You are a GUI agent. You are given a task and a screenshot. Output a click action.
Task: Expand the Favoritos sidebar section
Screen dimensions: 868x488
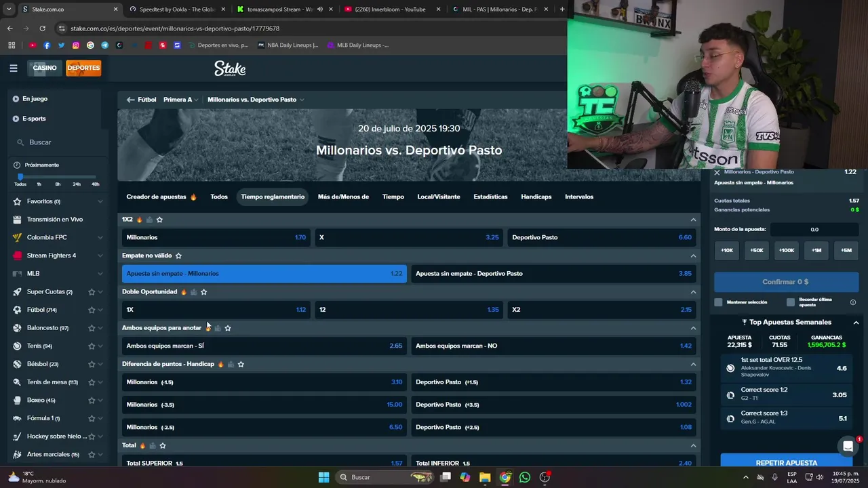coord(100,201)
